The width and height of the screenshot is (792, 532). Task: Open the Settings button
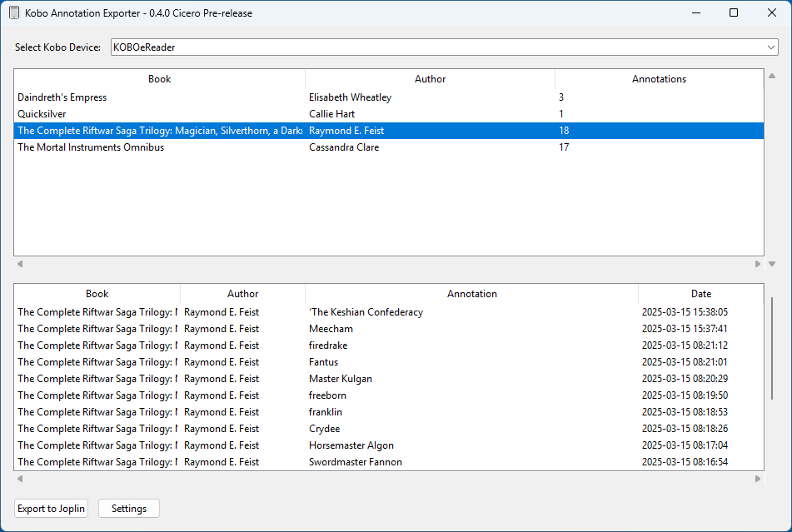[x=128, y=509]
